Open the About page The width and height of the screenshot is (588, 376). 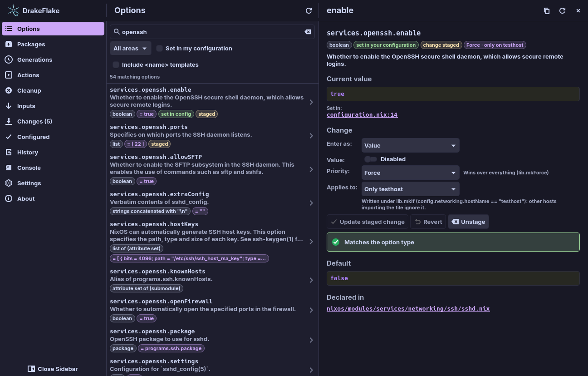pyautogui.click(x=53, y=198)
